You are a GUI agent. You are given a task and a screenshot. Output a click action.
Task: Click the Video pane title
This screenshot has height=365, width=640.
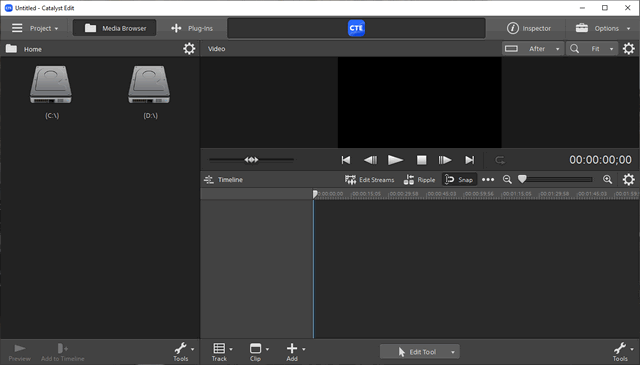[216, 49]
